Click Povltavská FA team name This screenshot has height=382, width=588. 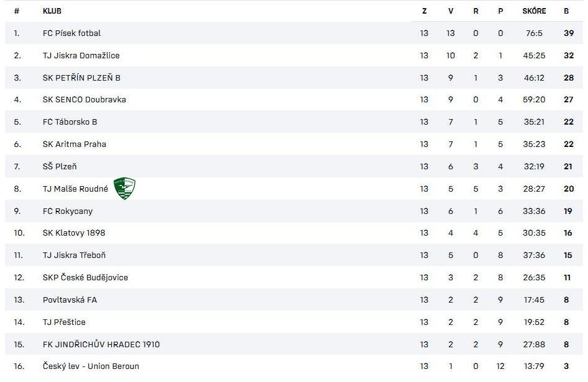(x=70, y=300)
